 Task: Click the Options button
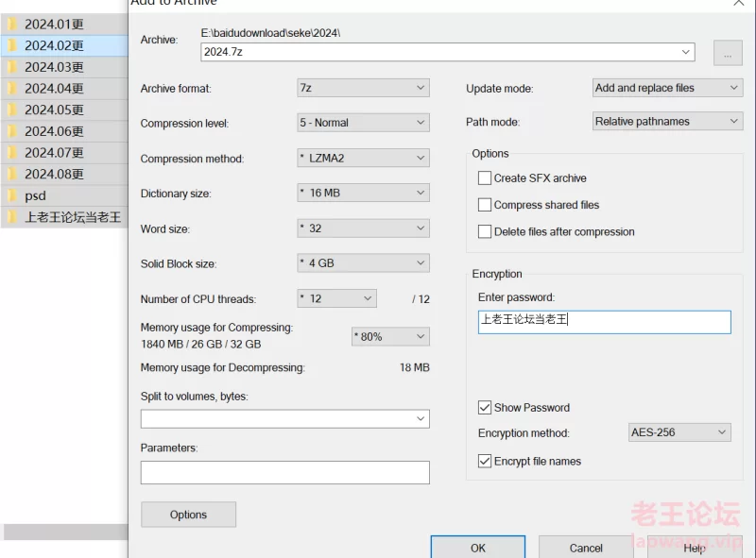[188, 515]
